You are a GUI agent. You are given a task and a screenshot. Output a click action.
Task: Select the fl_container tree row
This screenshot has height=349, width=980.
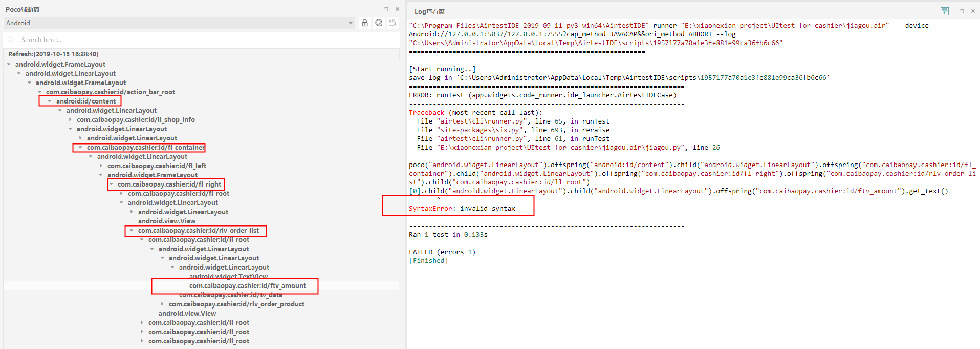point(146,147)
